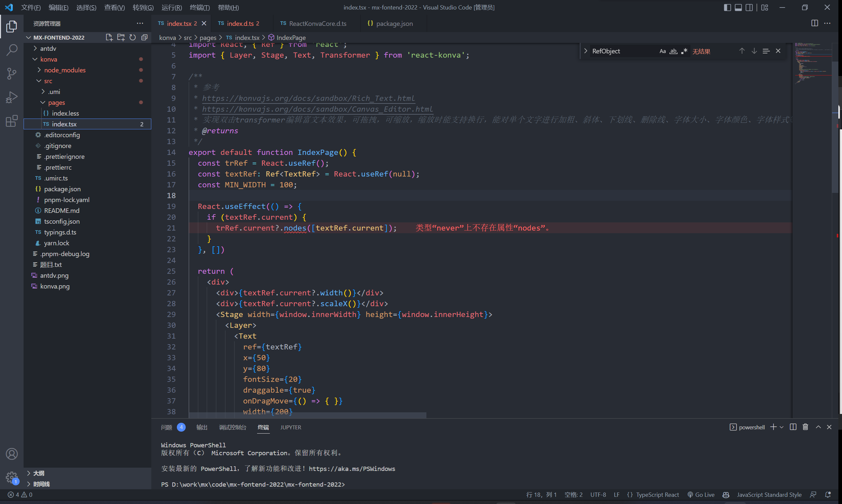Collapse the MX-FONTEND-2022 root folder
Image resolution: width=842 pixels, height=504 pixels.
click(x=28, y=37)
